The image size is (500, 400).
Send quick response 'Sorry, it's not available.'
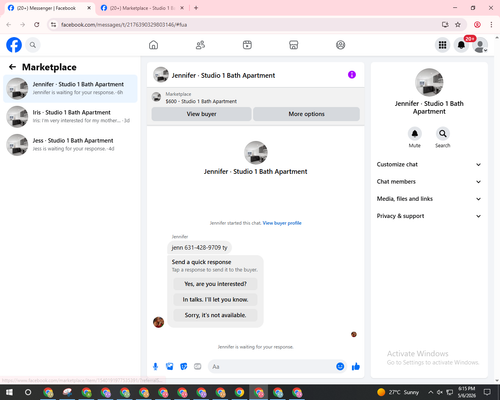pos(215,315)
